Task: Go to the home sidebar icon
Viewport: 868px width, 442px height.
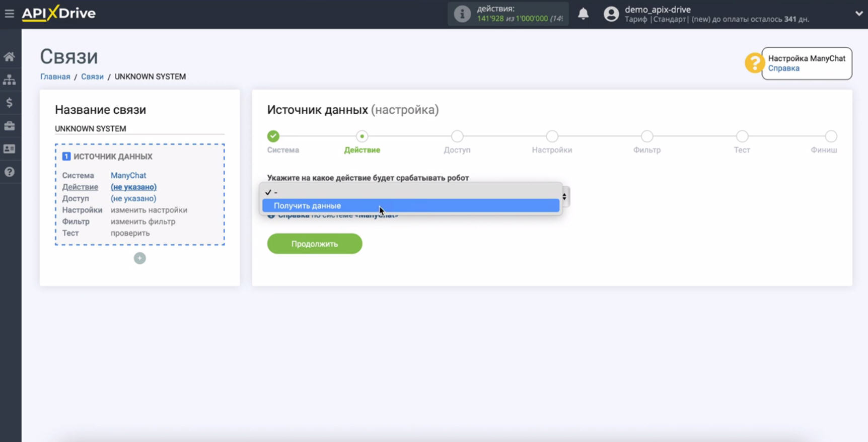Action: tap(9, 57)
